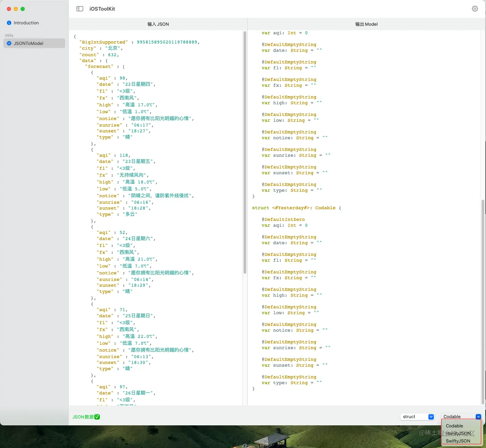This screenshot has height=448, width=486.
Task: Click the output Model pane scrollbar
Action: [x=483, y=302]
